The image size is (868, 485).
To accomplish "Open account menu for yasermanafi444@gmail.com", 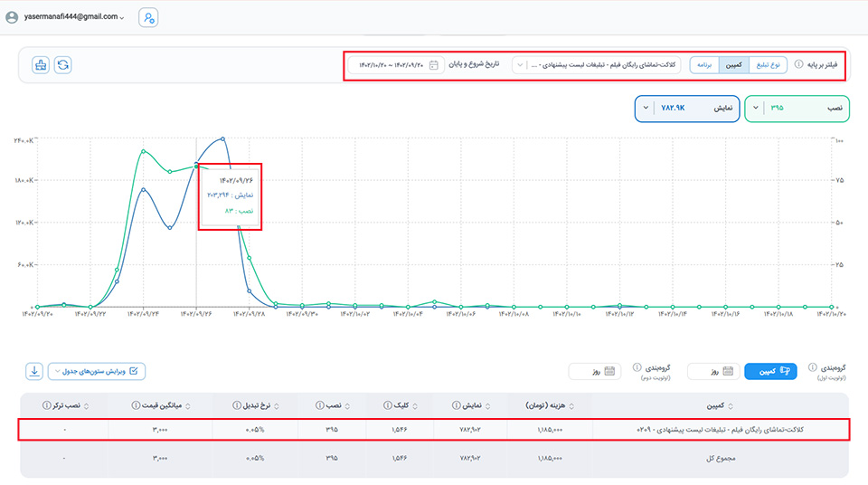I will (x=63, y=17).
